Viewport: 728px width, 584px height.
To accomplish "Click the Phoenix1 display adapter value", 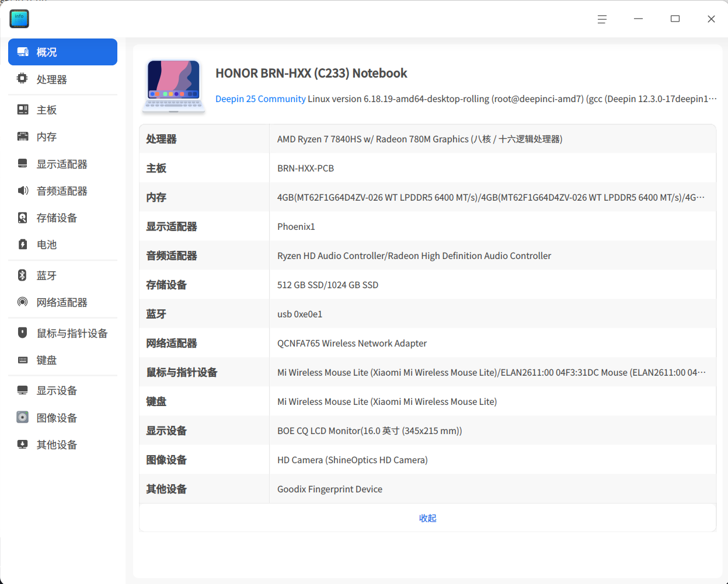I will click(x=296, y=226).
